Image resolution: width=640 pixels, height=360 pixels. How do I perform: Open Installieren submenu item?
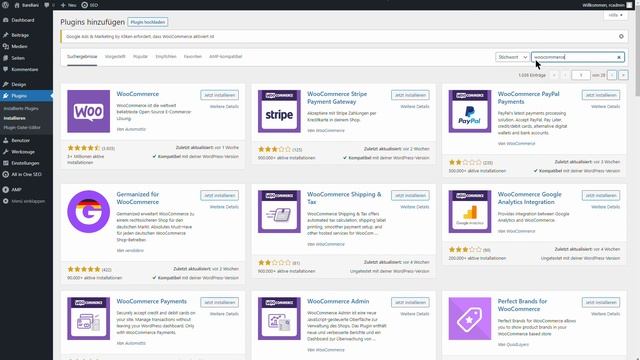[15, 118]
